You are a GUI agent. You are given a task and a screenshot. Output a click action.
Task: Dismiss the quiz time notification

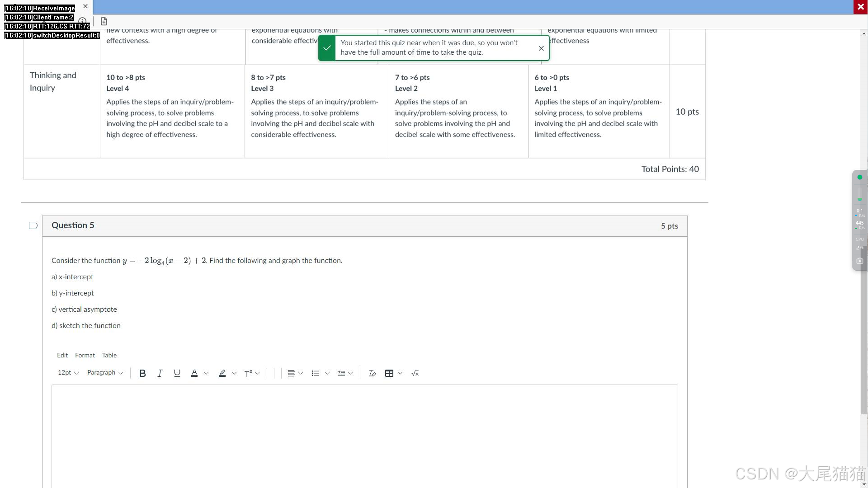541,48
